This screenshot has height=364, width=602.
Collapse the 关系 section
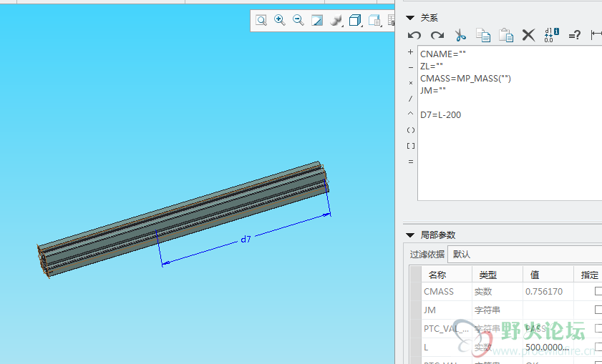[410, 18]
